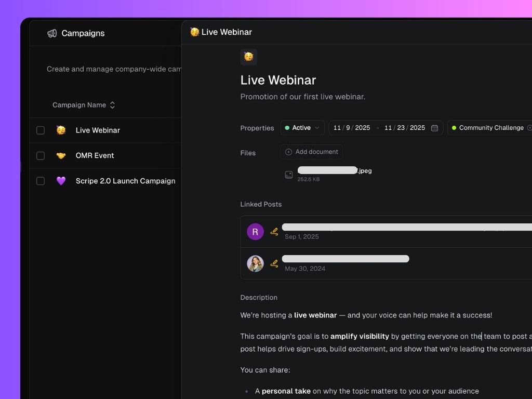Change the large campaign emoji avatar
Image resolution: width=532 pixels, height=399 pixels.
click(x=249, y=57)
